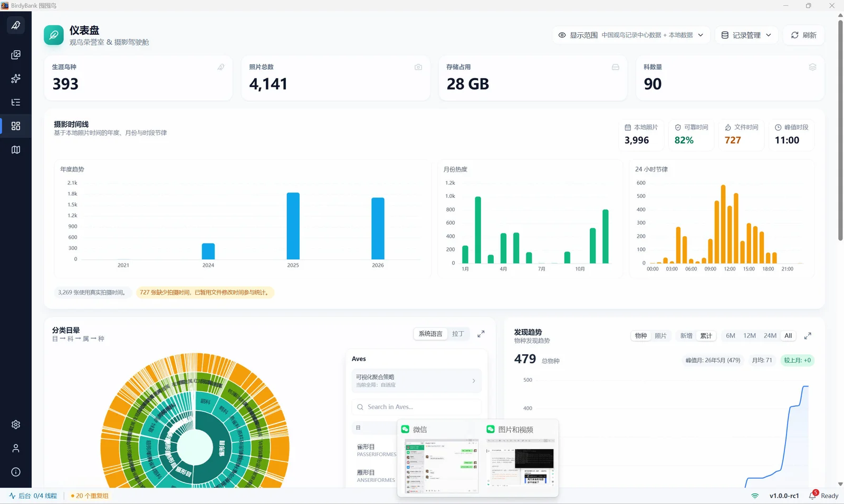This screenshot has height=504, width=844.
Task: Click the Ready status text
Action: click(x=829, y=496)
